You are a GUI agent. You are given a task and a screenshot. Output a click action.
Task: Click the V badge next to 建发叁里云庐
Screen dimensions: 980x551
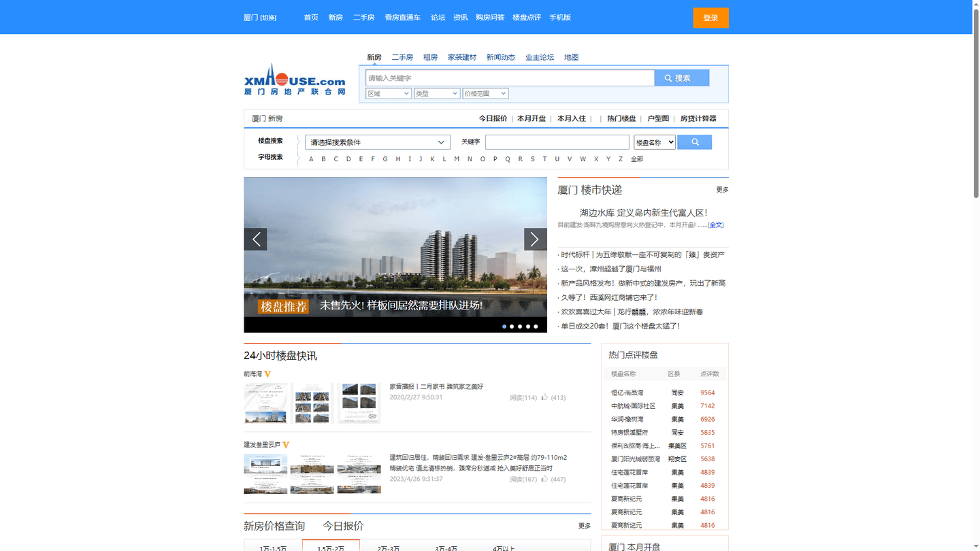point(286,444)
